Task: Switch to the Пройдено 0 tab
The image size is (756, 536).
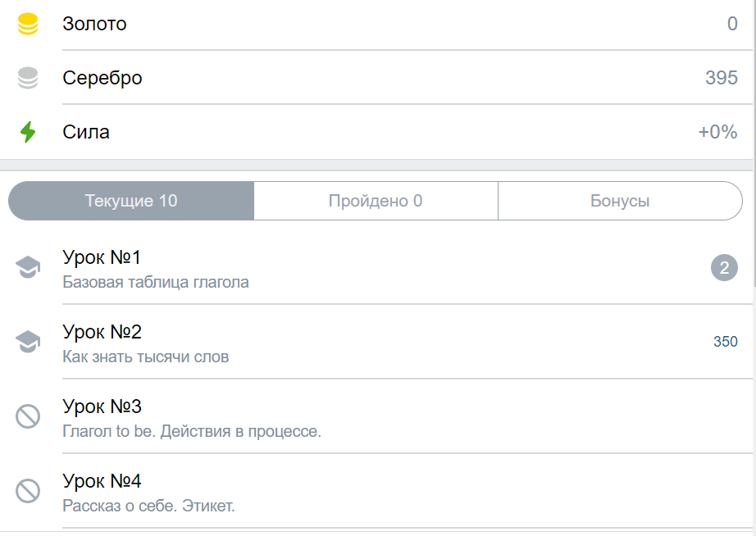Action: pos(376,201)
